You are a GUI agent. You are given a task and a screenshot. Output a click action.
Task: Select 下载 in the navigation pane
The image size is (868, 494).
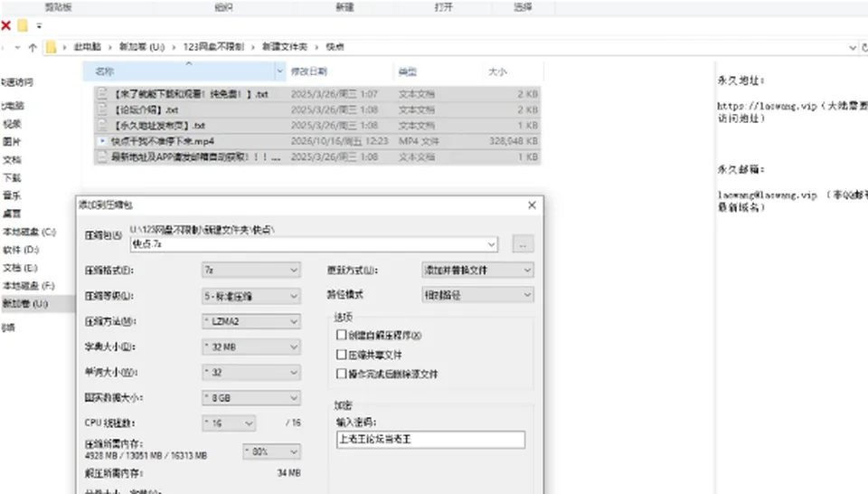click(12, 177)
